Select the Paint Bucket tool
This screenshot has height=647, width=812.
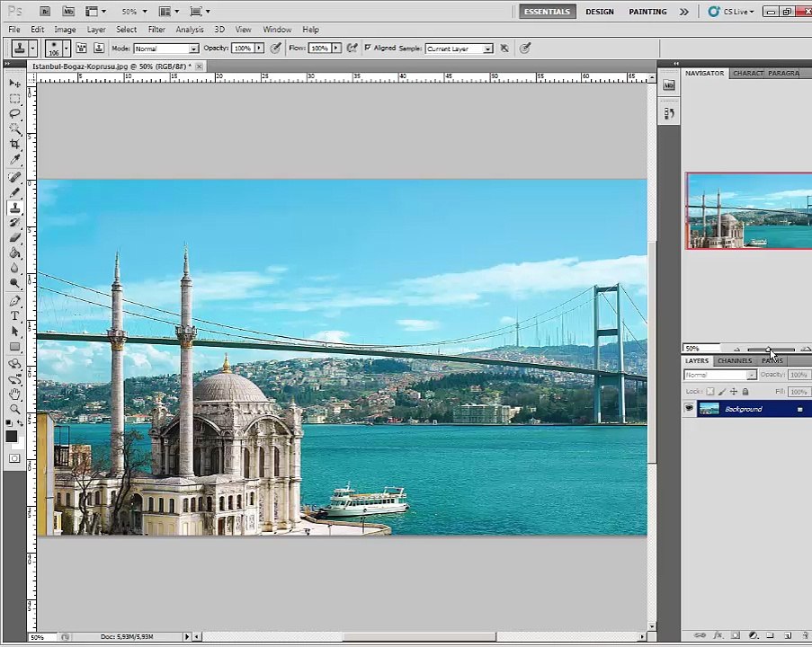(x=14, y=253)
